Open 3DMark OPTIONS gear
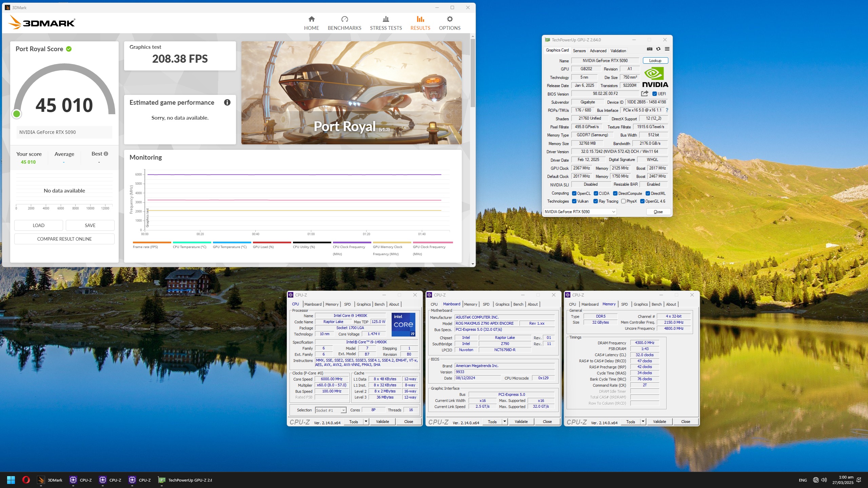Viewport: 868px width, 488px height. pos(450,23)
